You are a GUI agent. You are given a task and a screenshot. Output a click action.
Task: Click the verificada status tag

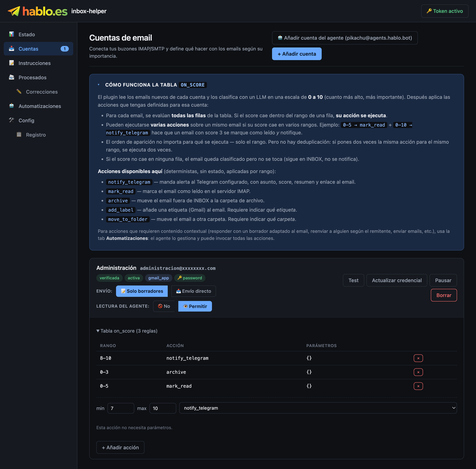[x=109, y=278]
